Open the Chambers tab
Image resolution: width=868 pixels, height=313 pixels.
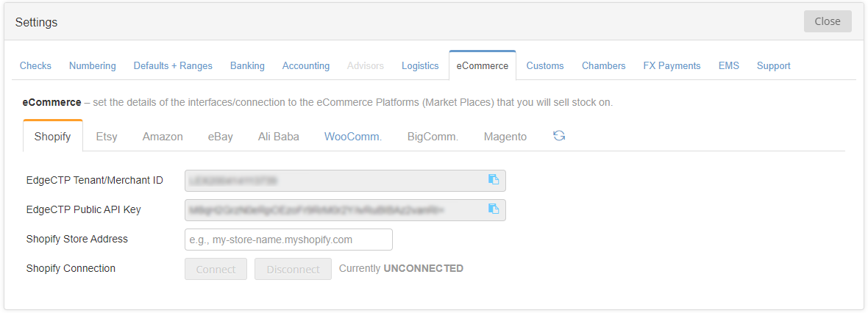[x=603, y=66]
